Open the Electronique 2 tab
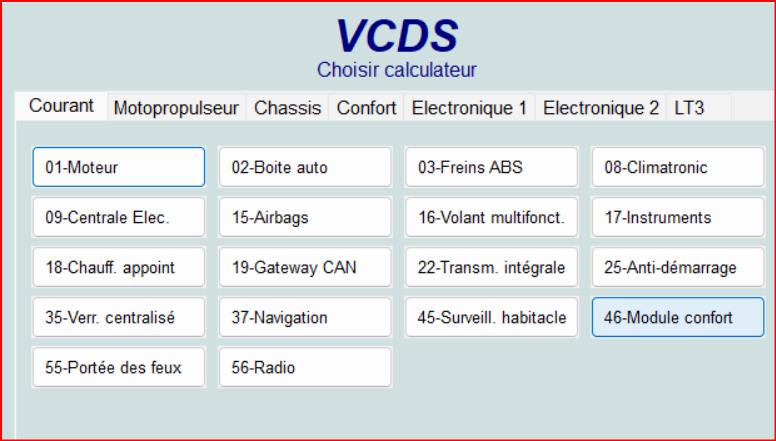The height and width of the screenshot is (441, 776). click(x=601, y=108)
